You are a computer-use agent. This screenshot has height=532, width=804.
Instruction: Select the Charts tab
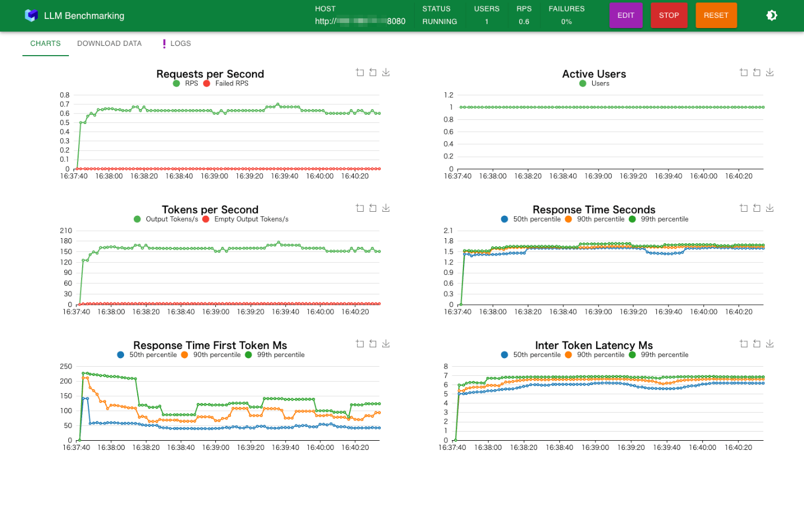point(45,44)
